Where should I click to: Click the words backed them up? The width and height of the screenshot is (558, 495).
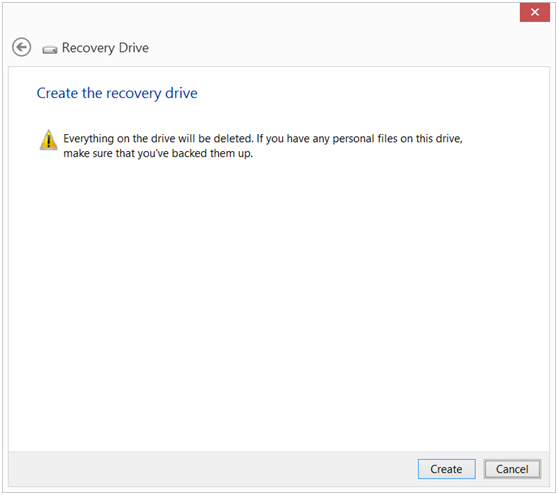tap(212, 154)
